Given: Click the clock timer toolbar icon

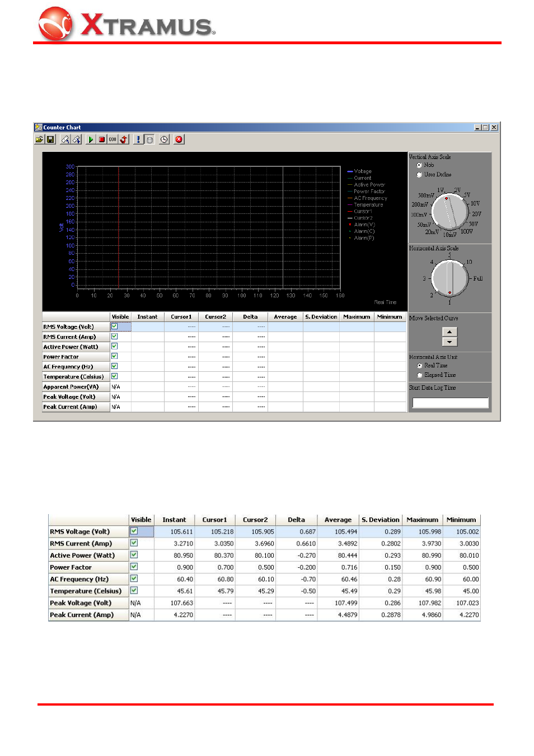Looking at the screenshot, I should click(x=164, y=139).
